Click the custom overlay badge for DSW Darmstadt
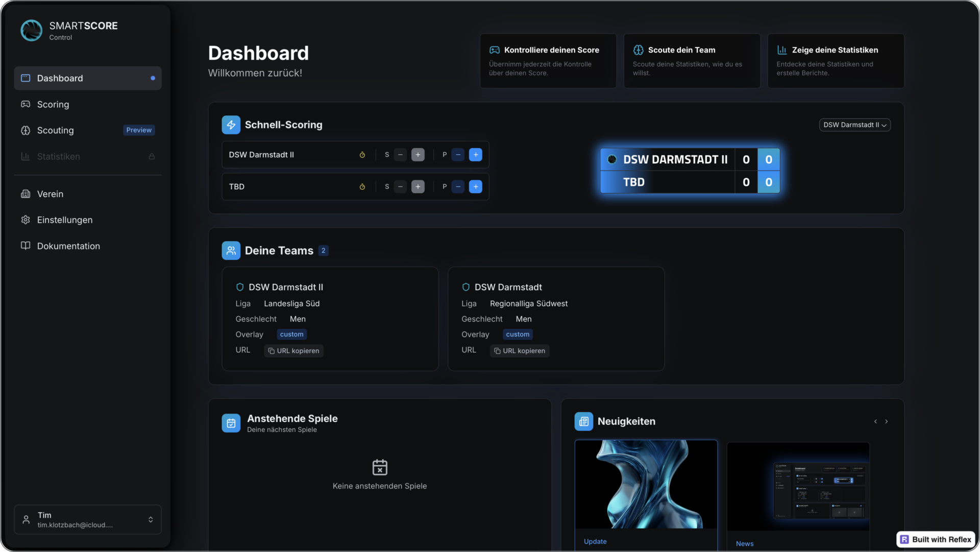 coord(517,334)
